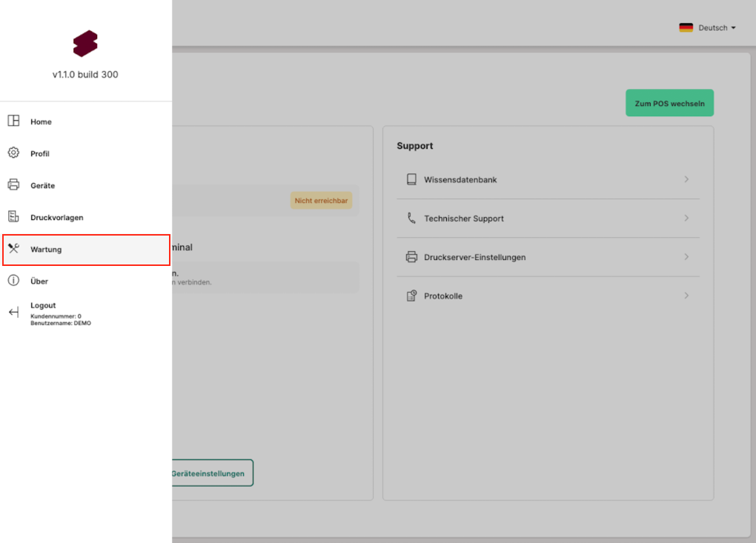Click the Profil gear icon
Image resolution: width=756 pixels, height=543 pixels.
coord(13,153)
